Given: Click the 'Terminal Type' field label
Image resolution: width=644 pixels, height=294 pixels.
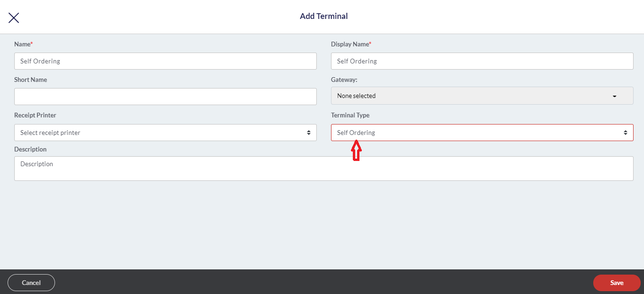Looking at the screenshot, I should point(350,115).
